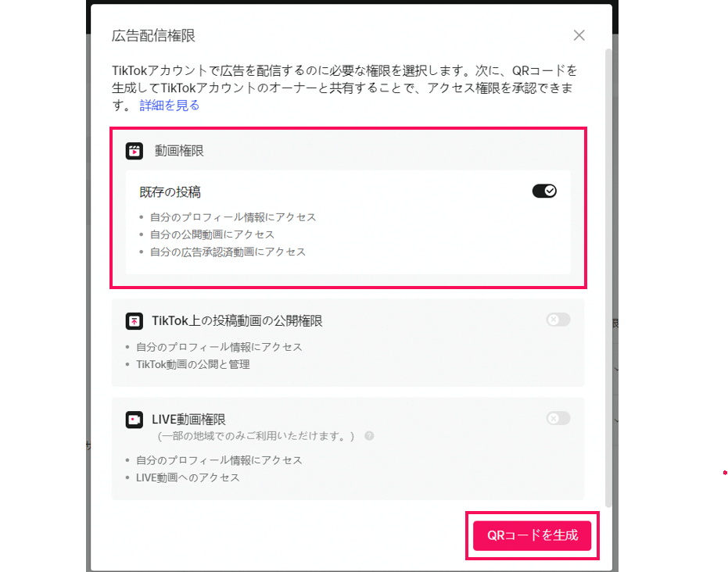Select the 既存の投稿 label
728x572 pixels.
point(170,192)
